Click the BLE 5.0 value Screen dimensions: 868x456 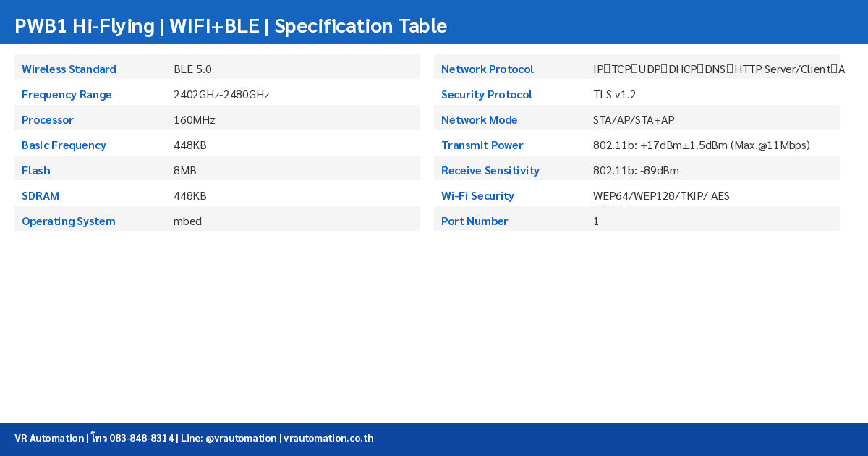pos(192,69)
